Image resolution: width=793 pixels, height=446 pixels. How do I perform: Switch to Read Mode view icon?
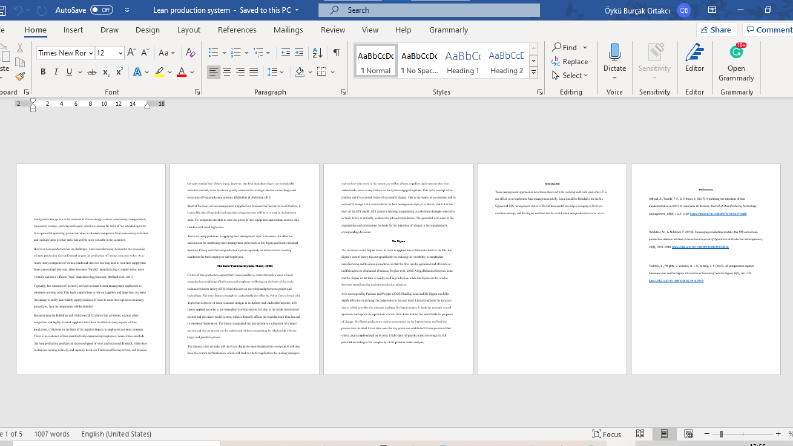[640, 434]
